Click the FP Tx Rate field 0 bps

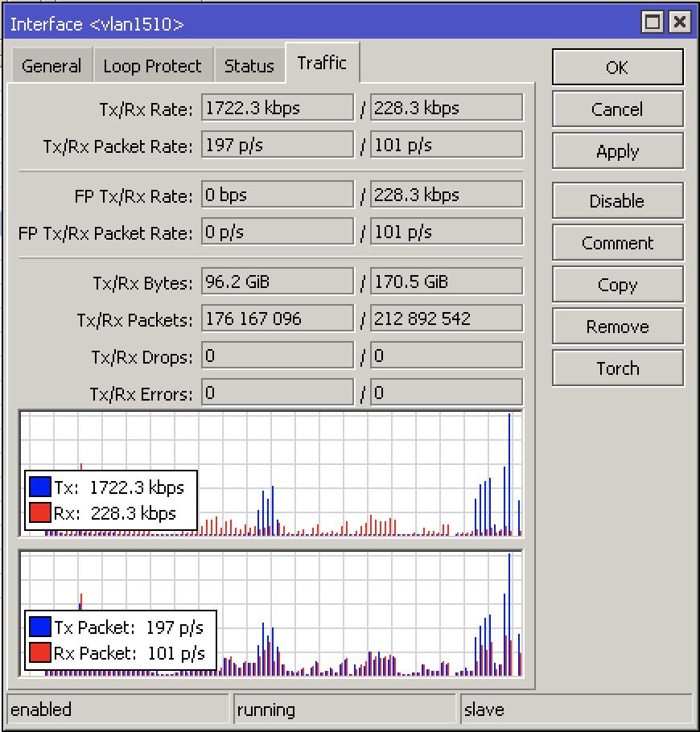click(278, 195)
